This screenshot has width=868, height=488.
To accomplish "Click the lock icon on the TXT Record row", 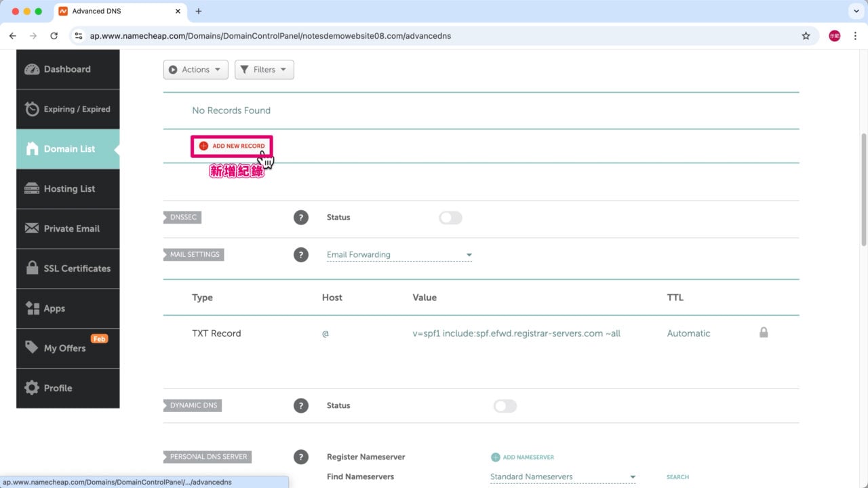I will pyautogui.click(x=764, y=333).
